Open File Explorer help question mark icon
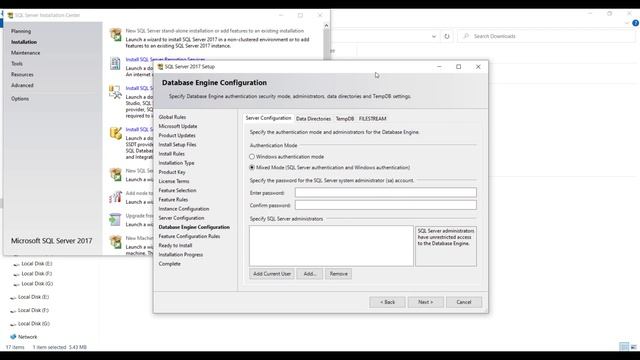 636,23
